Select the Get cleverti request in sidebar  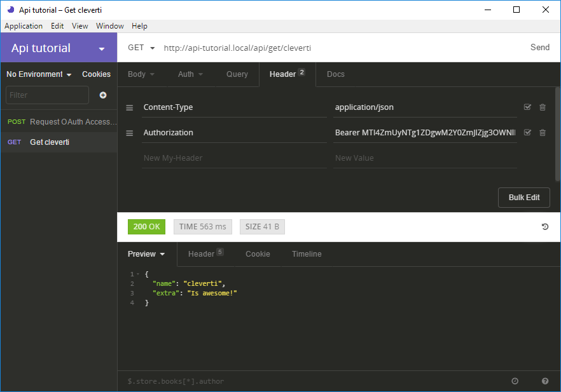51,142
